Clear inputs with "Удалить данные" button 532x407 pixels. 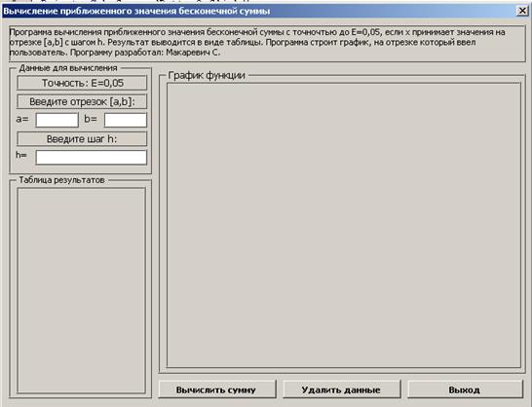click(342, 389)
